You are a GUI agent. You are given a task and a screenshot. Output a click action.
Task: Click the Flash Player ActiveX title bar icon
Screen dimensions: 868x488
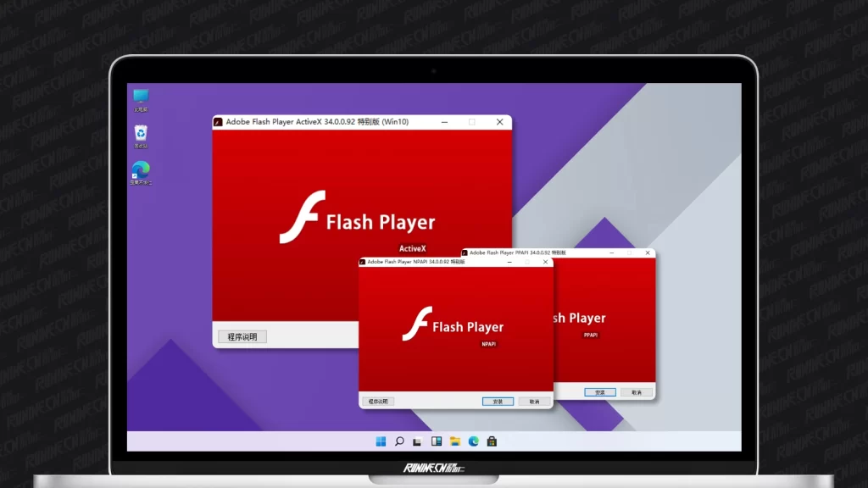pyautogui.click(x=219, y=122)
